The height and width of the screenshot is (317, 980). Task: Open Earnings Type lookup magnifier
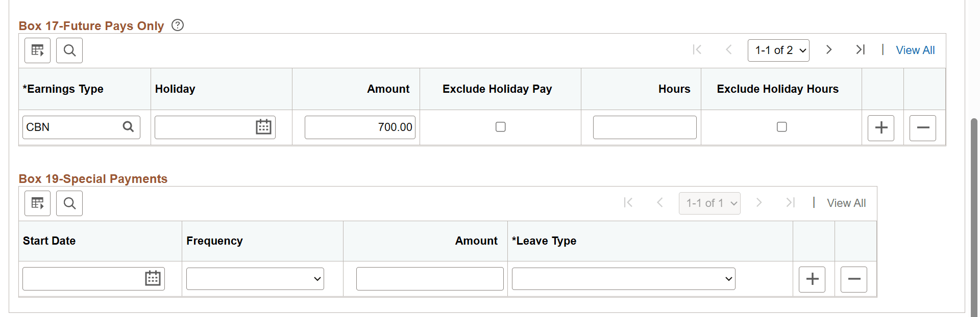pyautogui.click(x=128, y=127)
